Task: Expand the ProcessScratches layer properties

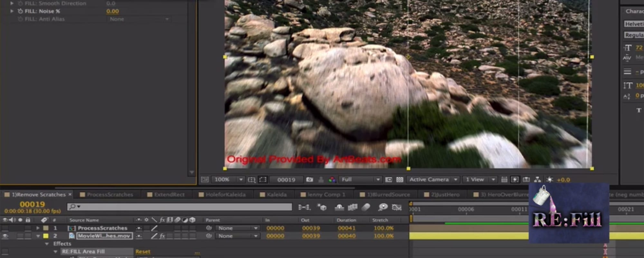Action: tap(38, 228)
